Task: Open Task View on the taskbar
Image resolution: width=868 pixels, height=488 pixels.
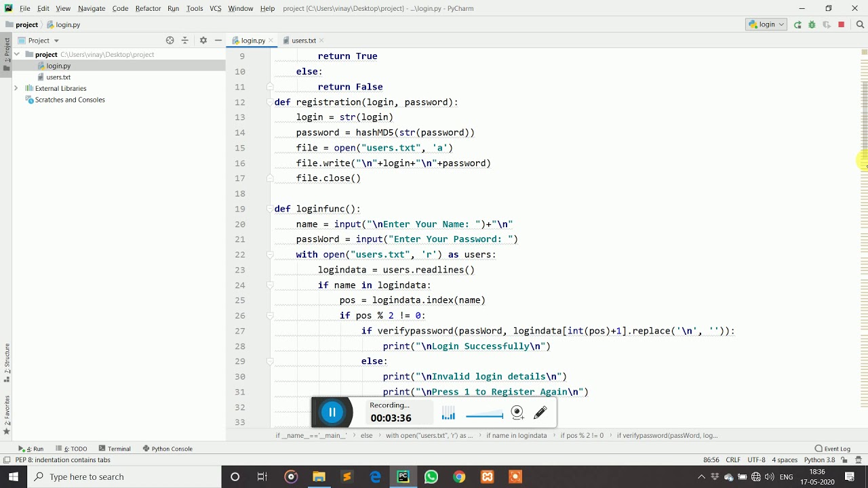Action: [x=262, y=476]
